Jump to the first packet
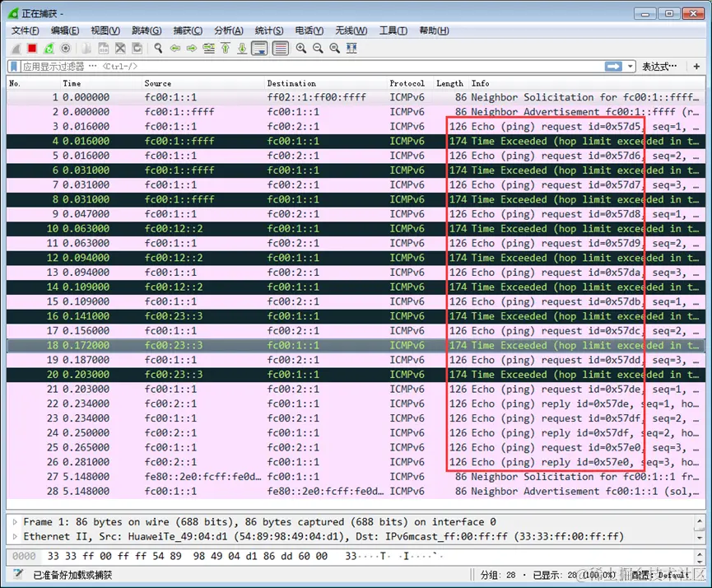Image resolution: width=712 pixels, height=588 pixels. coord(226,48)
